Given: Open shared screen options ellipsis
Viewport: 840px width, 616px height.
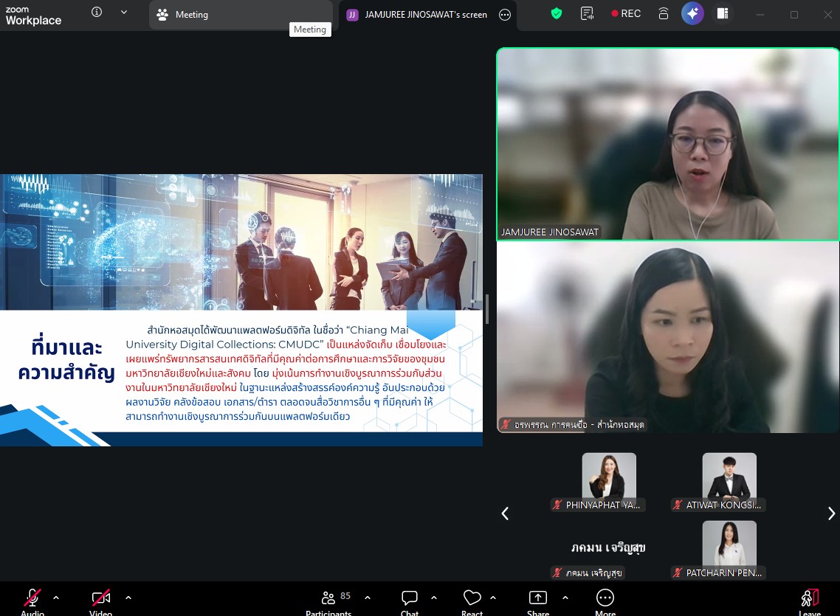Looking at the screenshot, I should pos(505,15).
